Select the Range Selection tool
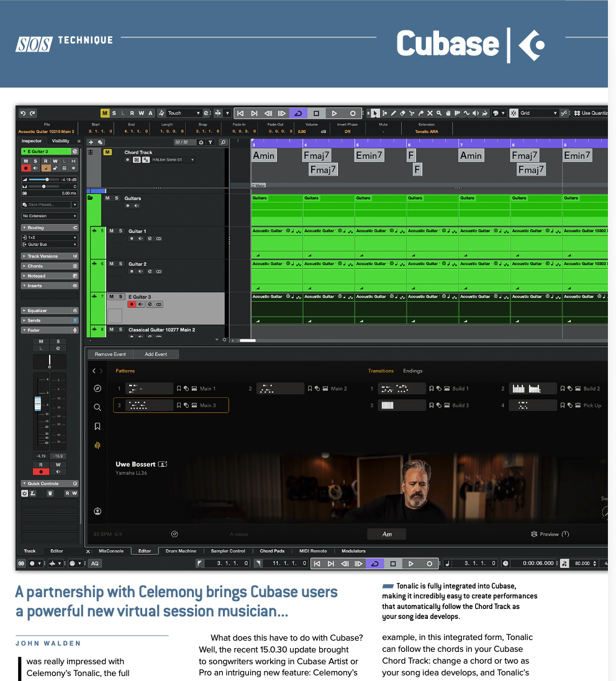 pyautogui.click(x=384, y=114)
